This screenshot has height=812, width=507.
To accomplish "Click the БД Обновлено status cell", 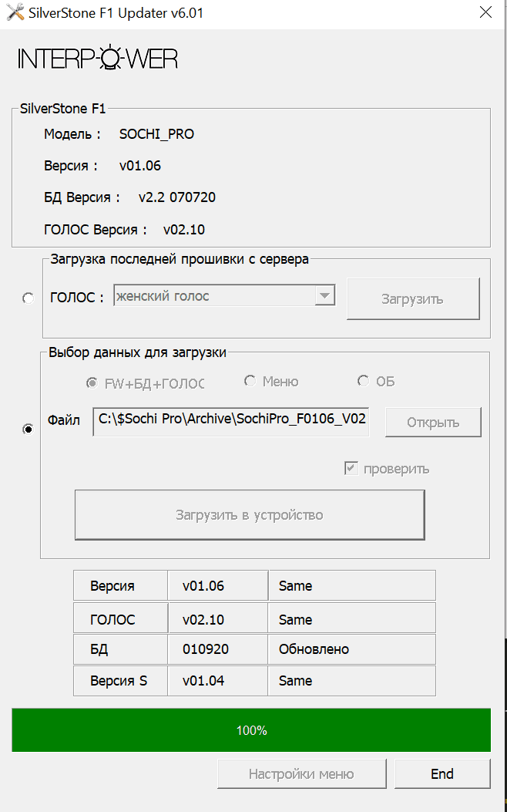I will [351, 649].
